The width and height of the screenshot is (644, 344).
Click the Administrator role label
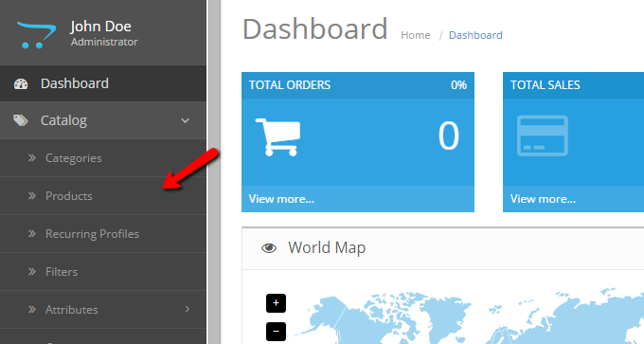(104, 42)
